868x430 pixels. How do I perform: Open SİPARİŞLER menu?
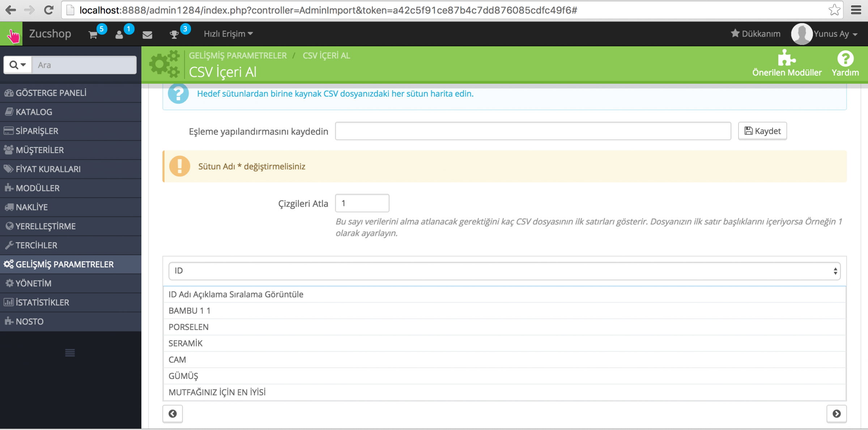coord(71,131)
